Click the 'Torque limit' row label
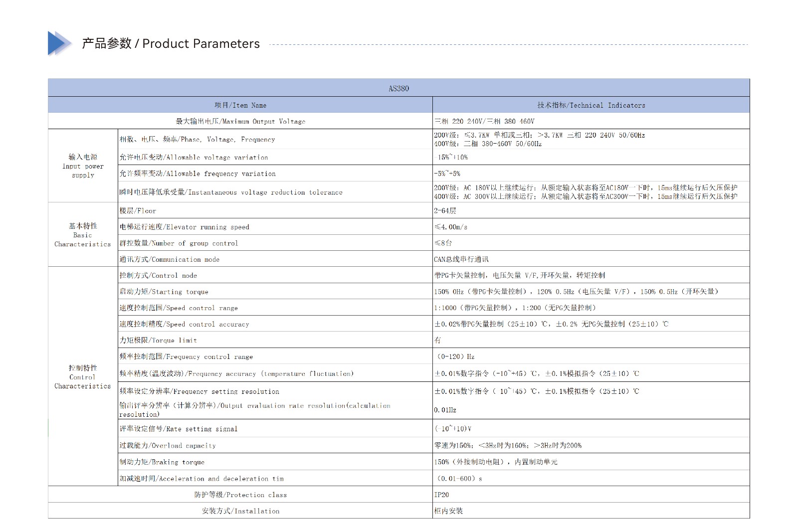The image size is (798, 532). (x=158, y=340)
